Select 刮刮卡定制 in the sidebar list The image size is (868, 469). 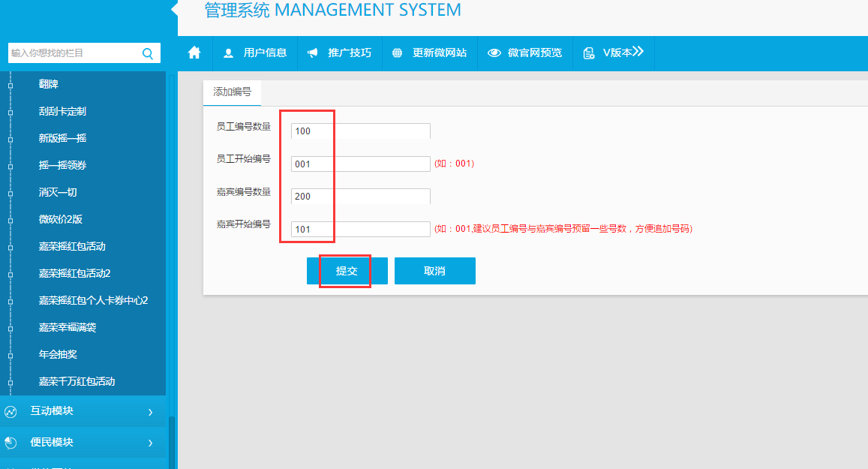(x=62, y=111)
